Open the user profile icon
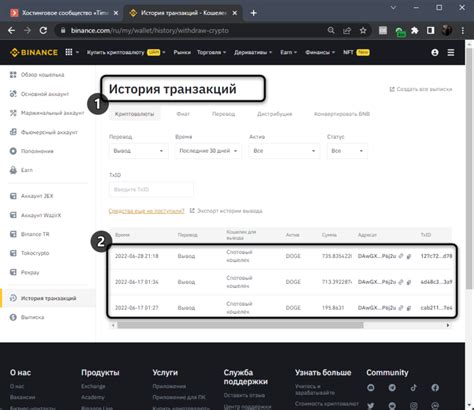Viewport: 474px width, 410px height. pyautogui.click(x=435, y=52)
